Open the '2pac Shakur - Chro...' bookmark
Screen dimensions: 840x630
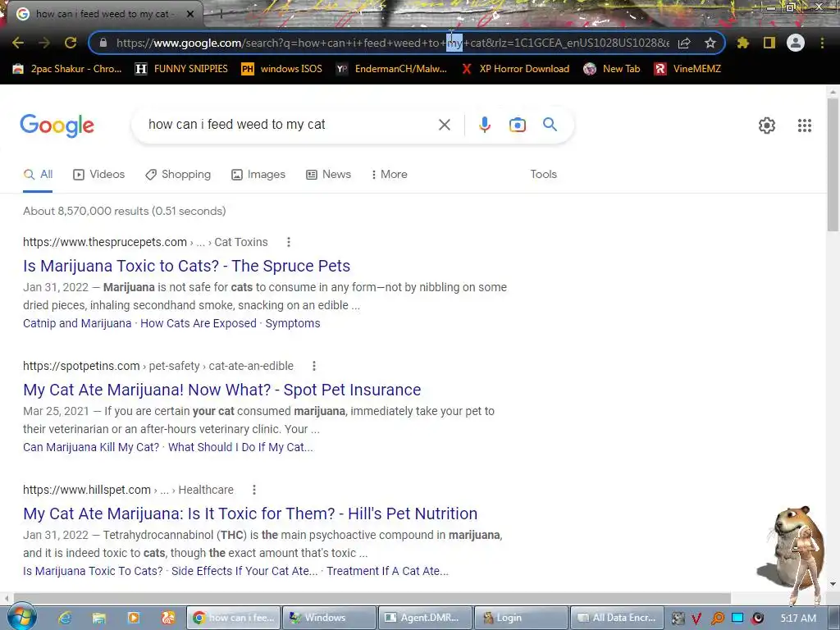(x=67, y=69)
